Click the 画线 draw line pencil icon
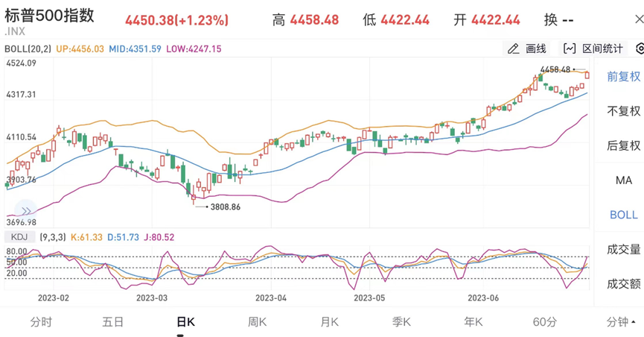 pos(513,49)
